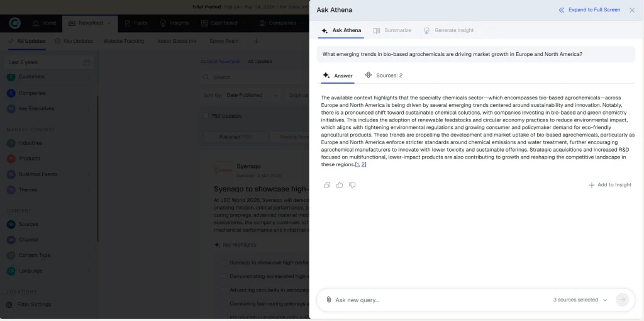The image size is (644, 321).
Task: Expand the Companies sidebar filter
Action: tap(48, 93)
